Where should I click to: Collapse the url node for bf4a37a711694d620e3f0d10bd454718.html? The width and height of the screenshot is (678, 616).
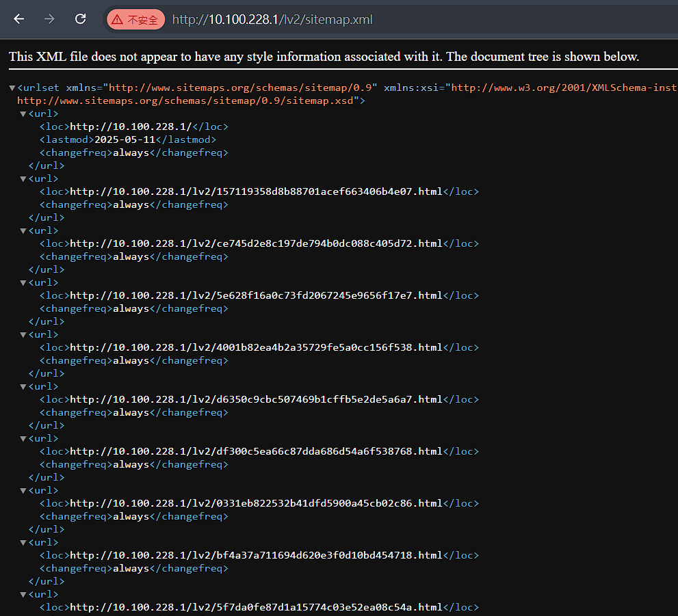click(x=23, y=543)
